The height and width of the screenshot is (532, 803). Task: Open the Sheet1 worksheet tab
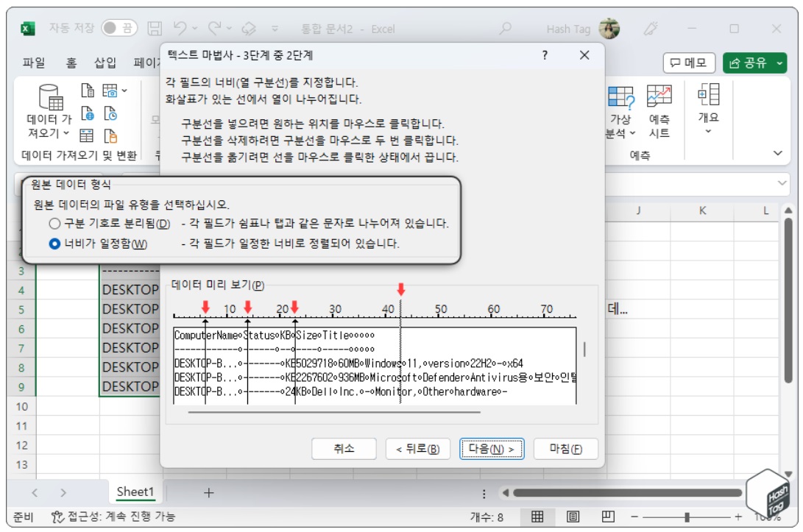tap(135, 492)
